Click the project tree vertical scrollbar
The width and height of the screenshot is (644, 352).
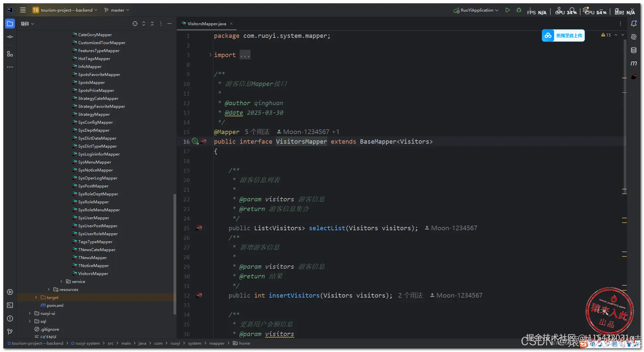click(175, 254)
